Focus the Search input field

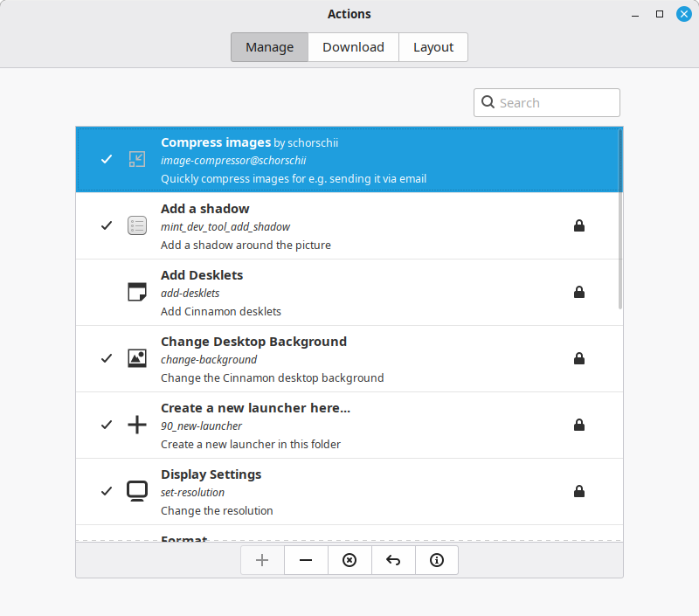(547, 102)
